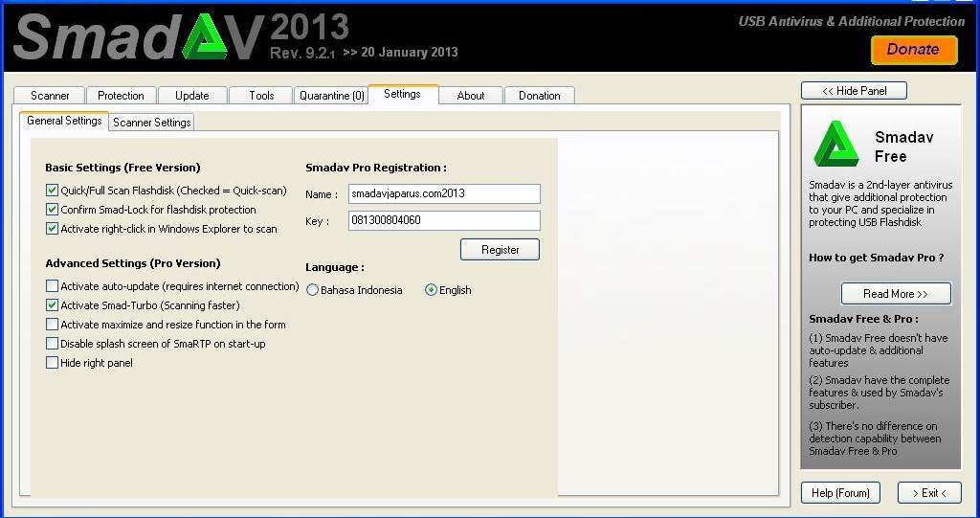The width and height of the screenshot is (980, 518).
Task: Open the Scanner tab
Action: pyautogui.click(x=50, y=95)
